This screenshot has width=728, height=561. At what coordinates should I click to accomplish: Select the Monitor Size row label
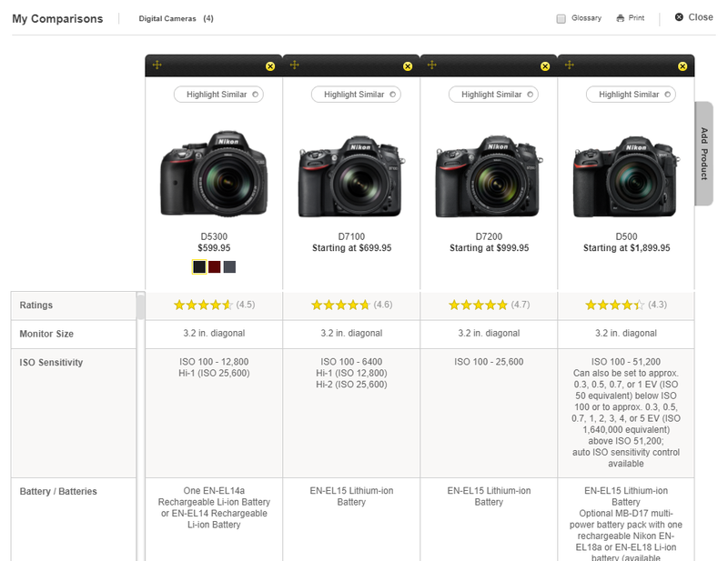[x=46, y=334]
